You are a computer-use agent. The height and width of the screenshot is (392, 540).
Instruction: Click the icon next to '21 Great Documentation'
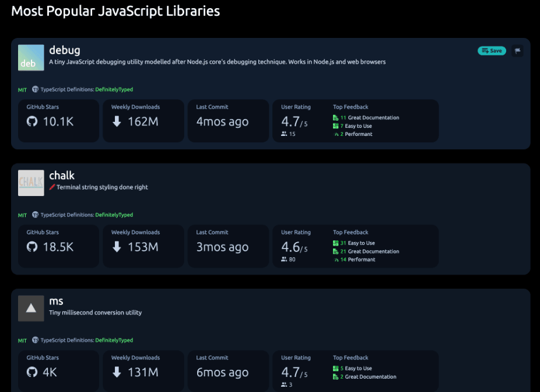[x=335, y=251]
